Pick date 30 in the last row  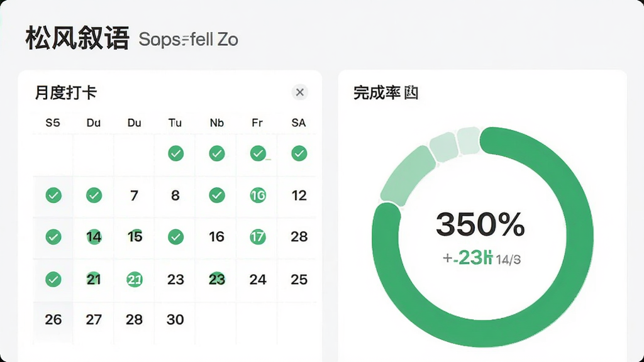(x=175, y=319)
